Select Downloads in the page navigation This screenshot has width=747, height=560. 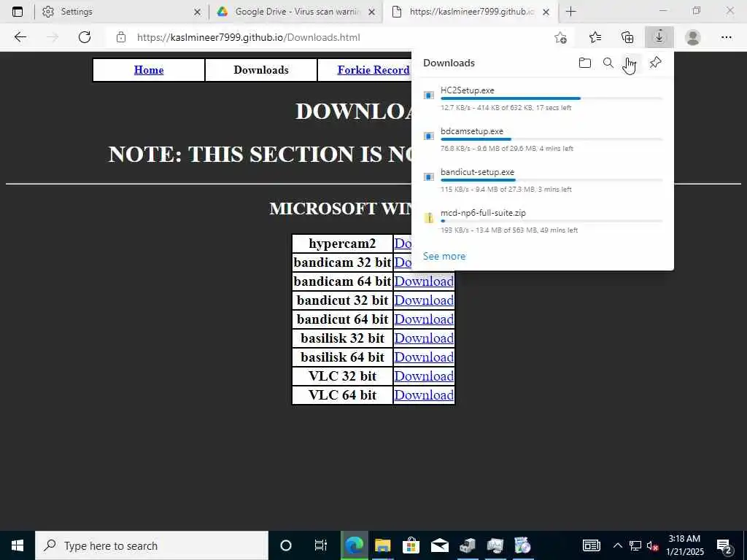[x=261, y=70]
